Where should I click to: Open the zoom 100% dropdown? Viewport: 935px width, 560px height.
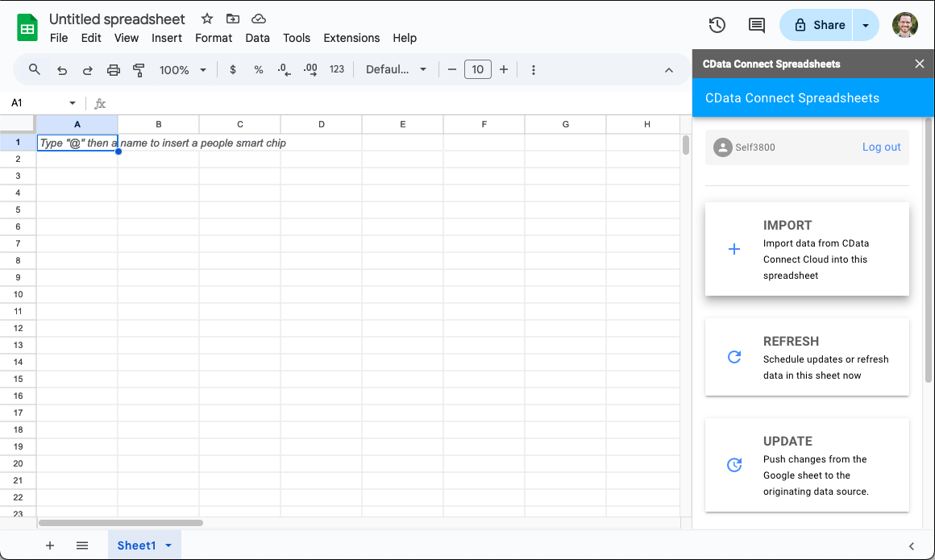[x=183, y=70]
